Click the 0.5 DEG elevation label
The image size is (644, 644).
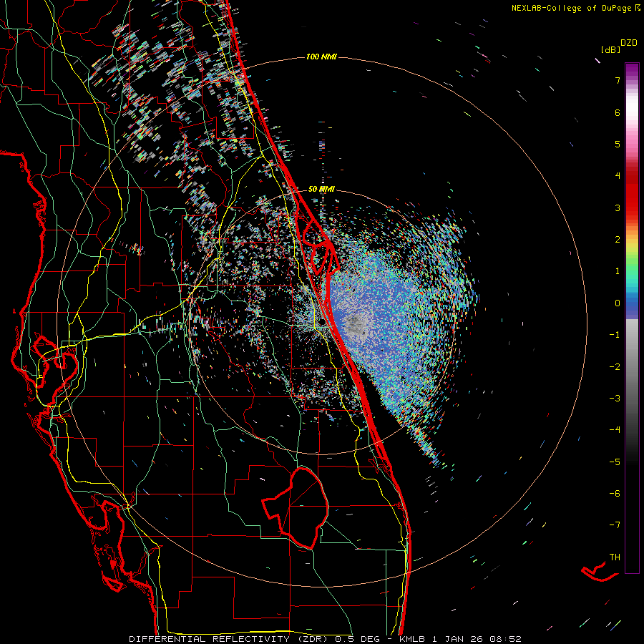358,639
